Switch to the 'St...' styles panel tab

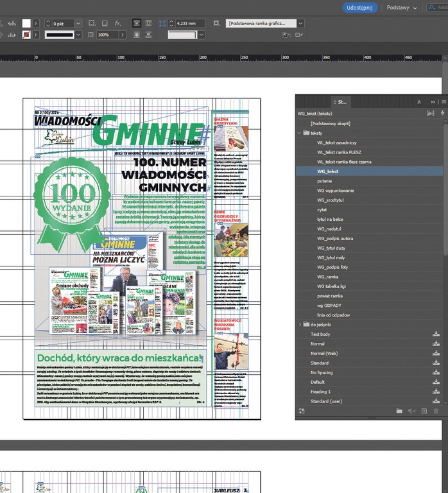tap(341, 101)
